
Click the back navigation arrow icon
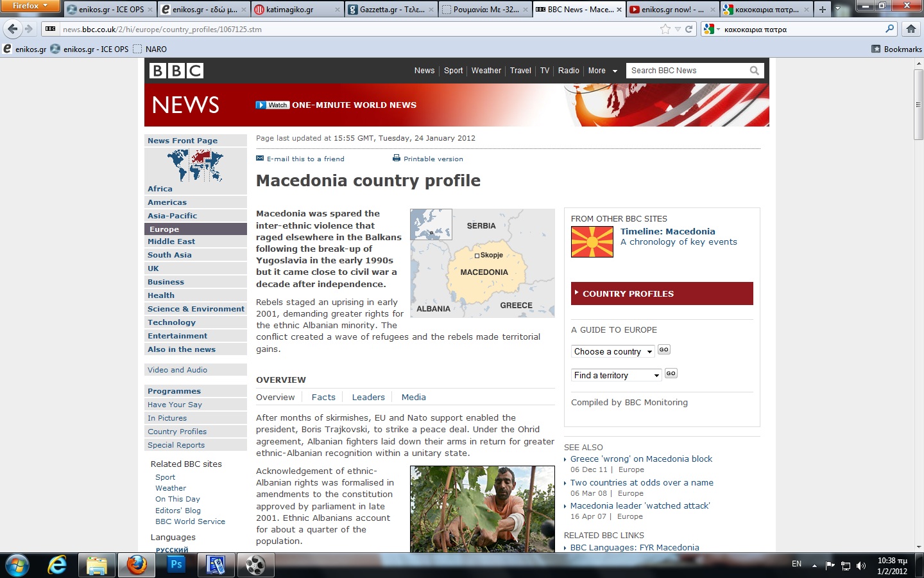pyautogui.click(x=13, y=29)
